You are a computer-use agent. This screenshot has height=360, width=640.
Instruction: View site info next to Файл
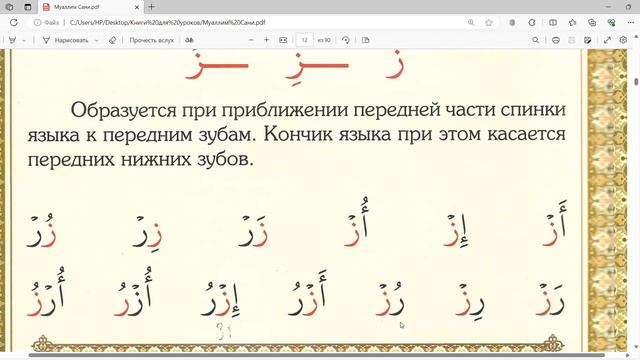(37, 22)
